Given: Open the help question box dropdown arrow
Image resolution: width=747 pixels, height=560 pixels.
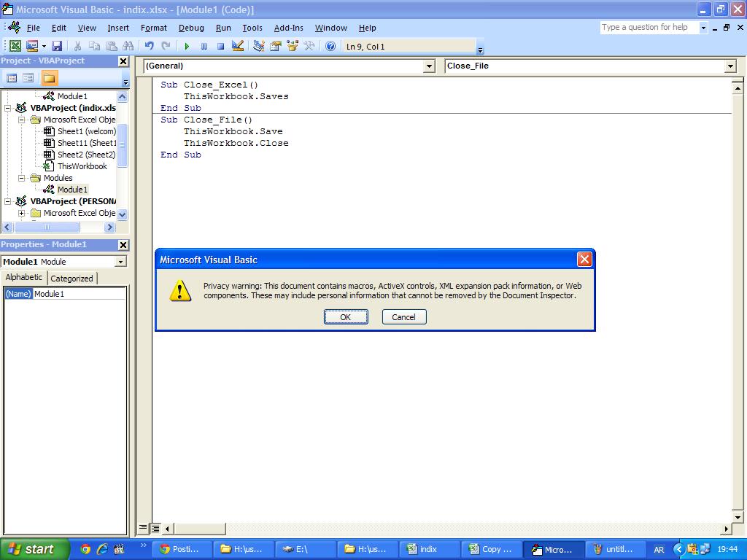Looking at the screenshot, I should click(x=703, y=28).
